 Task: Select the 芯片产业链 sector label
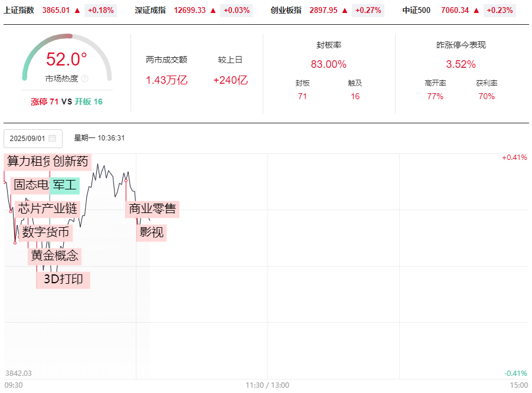click(x=48, y=208)
